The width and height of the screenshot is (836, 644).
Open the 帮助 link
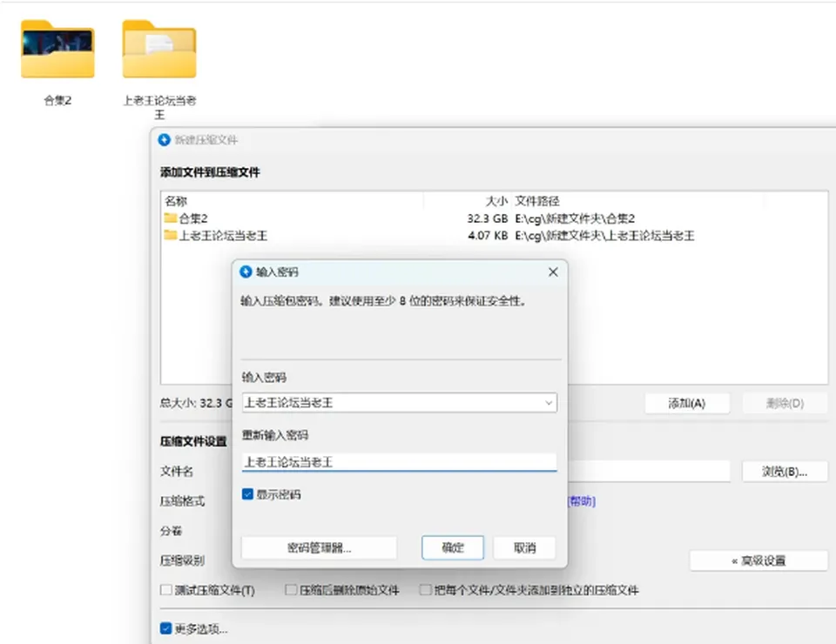click(582, 500)
